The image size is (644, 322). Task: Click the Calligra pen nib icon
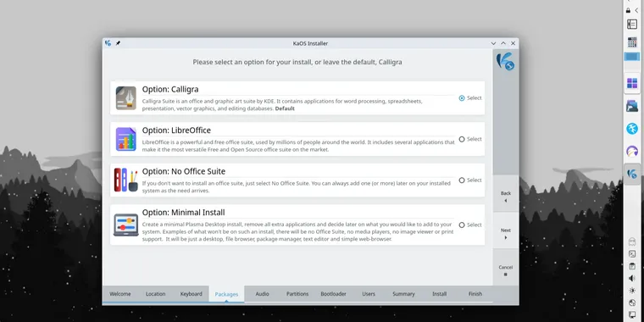click(125, 97)
